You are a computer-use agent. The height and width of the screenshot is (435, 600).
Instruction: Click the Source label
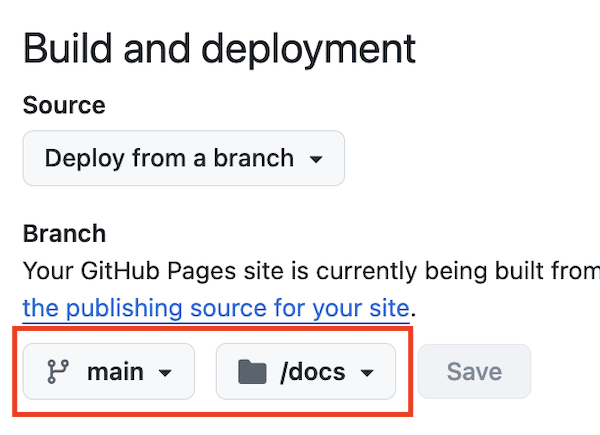(x=64, y=105)
